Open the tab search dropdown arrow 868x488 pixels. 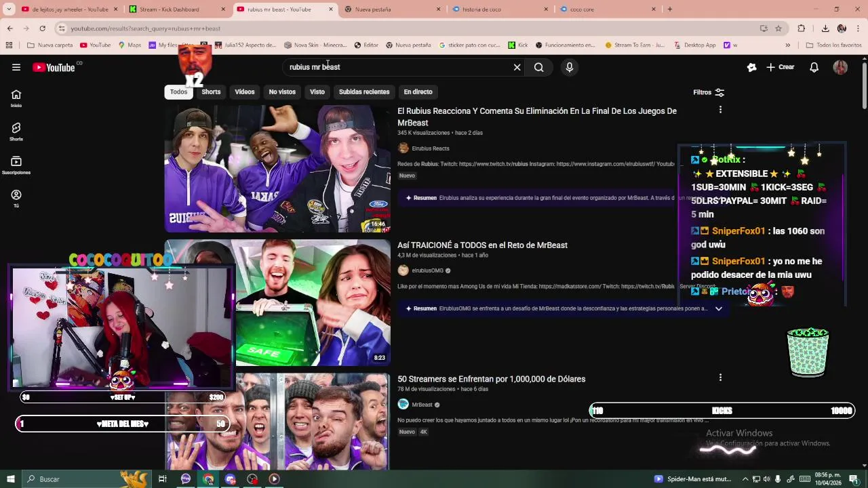click(9, 9)
